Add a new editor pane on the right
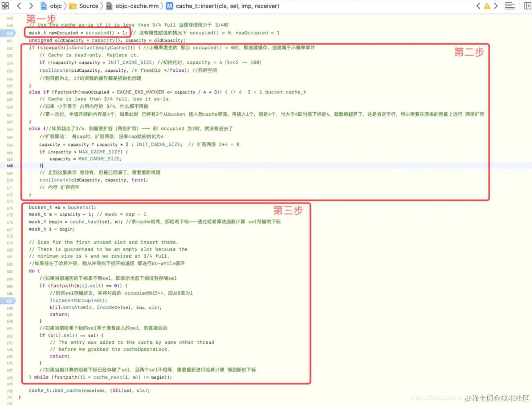The image size is (532, 405). point(528,6)
